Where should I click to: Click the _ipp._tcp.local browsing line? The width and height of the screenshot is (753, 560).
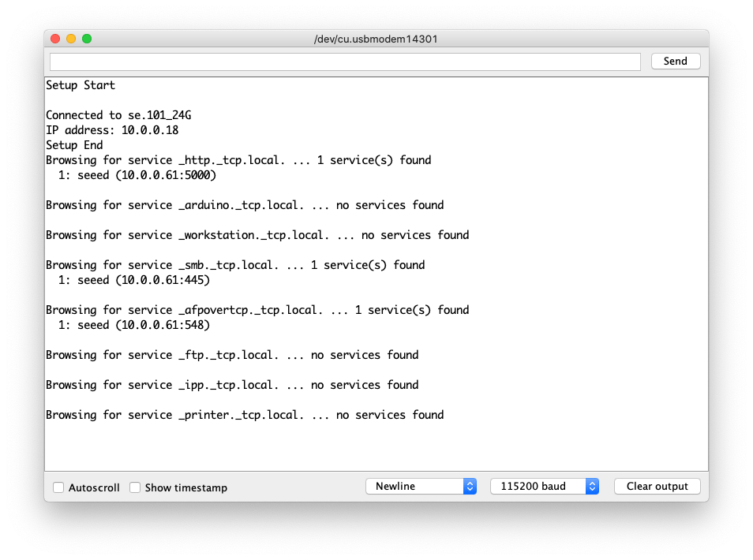232,385
